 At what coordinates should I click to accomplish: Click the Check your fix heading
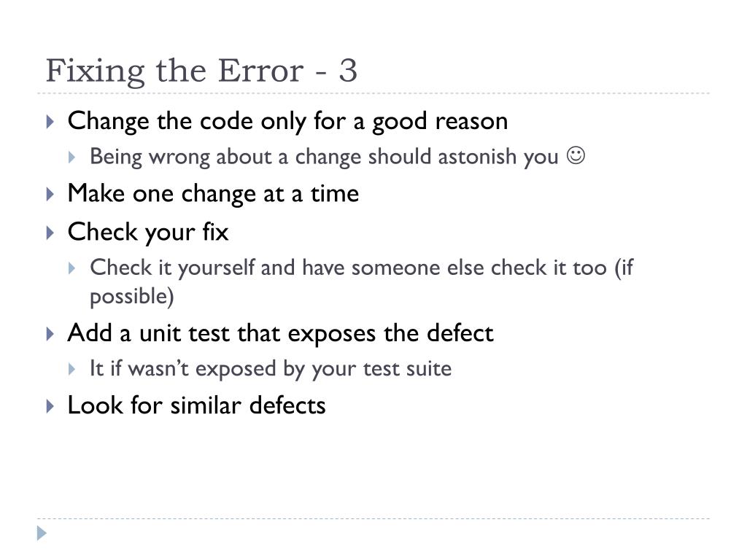[148, 233]
